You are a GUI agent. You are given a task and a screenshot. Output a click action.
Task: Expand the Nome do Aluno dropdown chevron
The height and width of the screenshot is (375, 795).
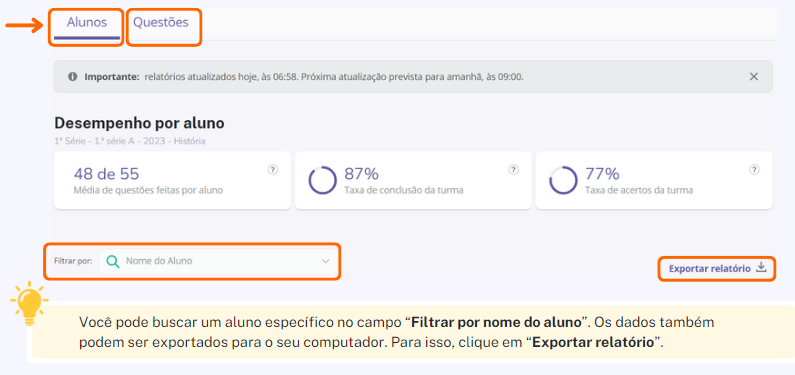point(326,261)
